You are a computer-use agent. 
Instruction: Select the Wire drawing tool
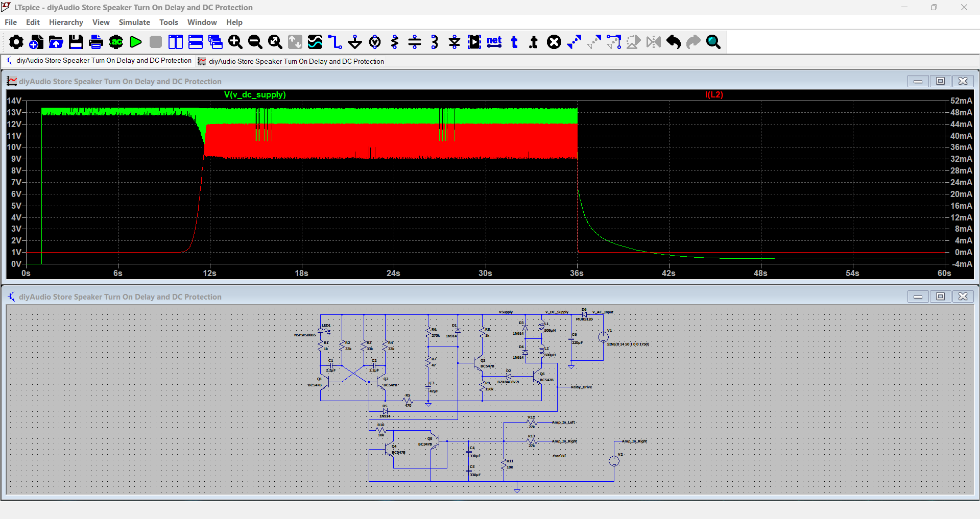(x=335, y=42)
